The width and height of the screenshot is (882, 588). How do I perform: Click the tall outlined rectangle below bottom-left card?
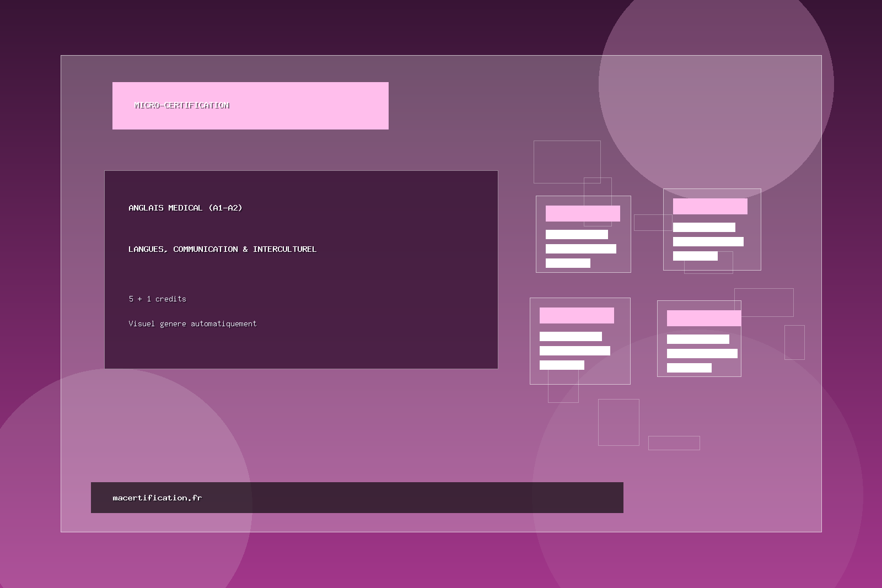pos(619,422)
